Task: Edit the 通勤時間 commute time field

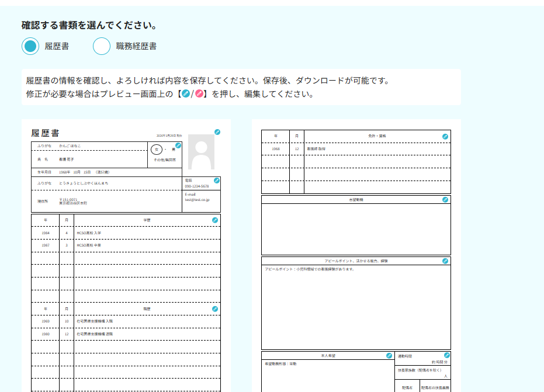Action: [447, 355]
